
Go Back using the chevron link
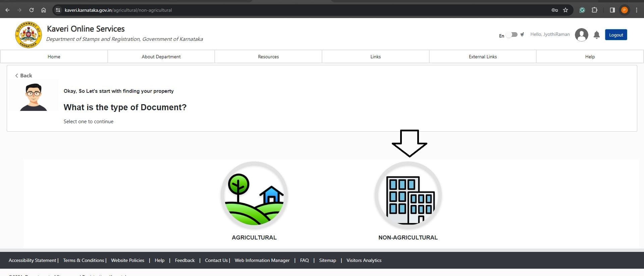(x=23, y=76)
